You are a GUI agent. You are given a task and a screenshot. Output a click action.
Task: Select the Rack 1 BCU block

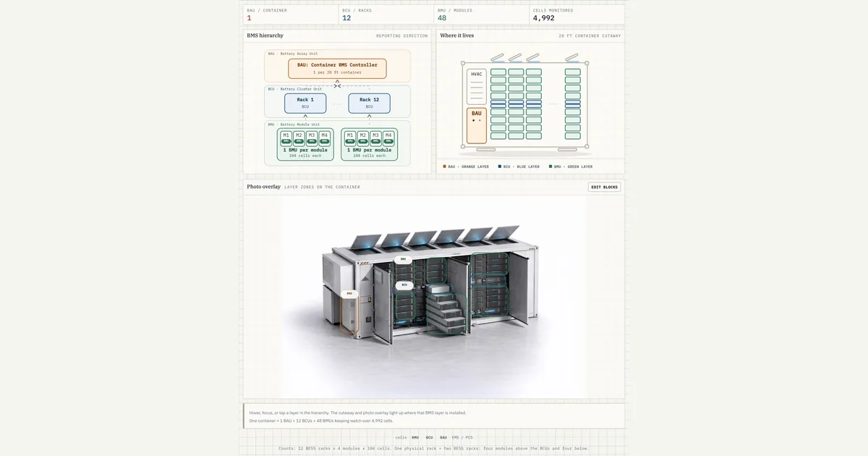click(305, 103)
